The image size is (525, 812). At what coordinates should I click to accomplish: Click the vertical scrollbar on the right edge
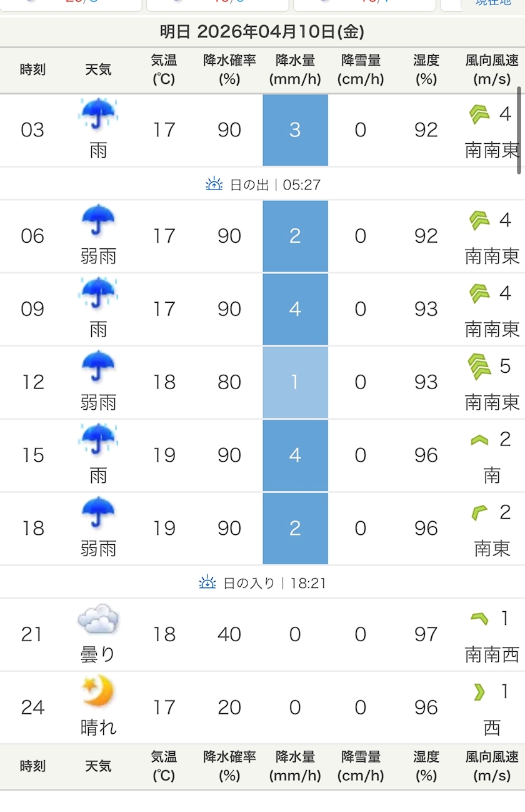click(x=519, y=130)
